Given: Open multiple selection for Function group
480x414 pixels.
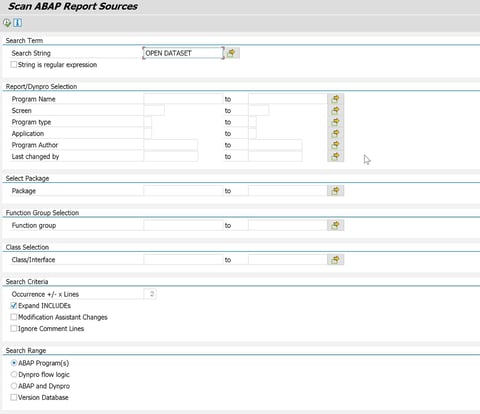Looking at the screenshot, I should pyautogui.click(x=335, y=225).
